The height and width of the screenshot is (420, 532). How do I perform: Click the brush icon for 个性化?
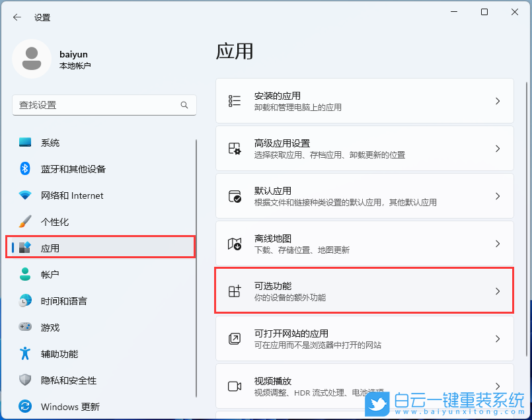click(26, 222)
